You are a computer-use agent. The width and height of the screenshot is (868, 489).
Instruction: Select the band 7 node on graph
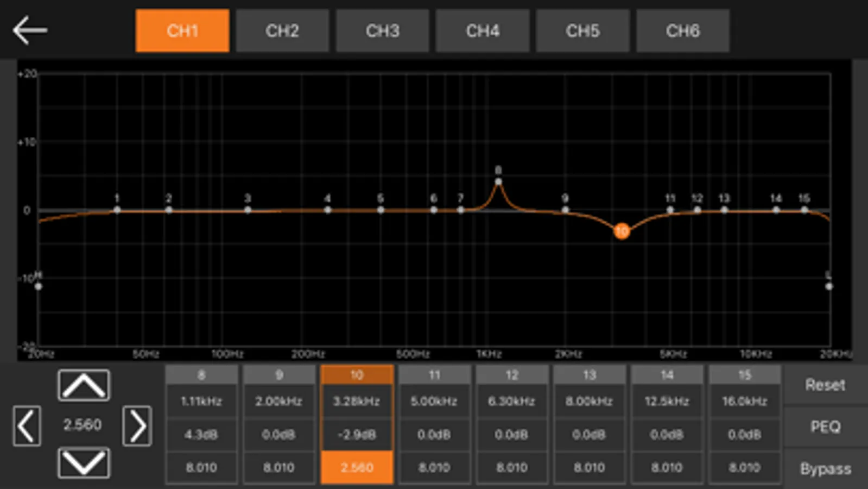pyautogui.click(x=460, y=210)
